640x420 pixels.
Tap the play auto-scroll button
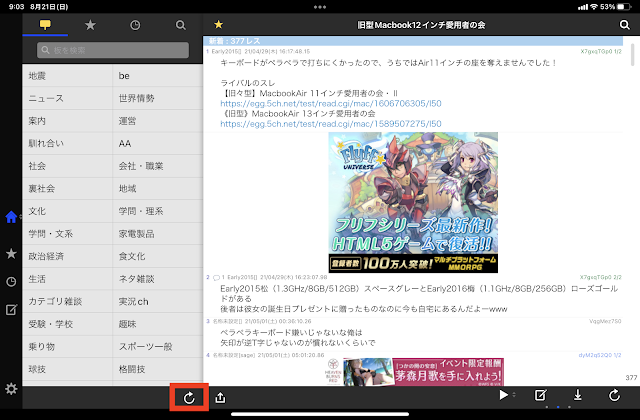504,395
